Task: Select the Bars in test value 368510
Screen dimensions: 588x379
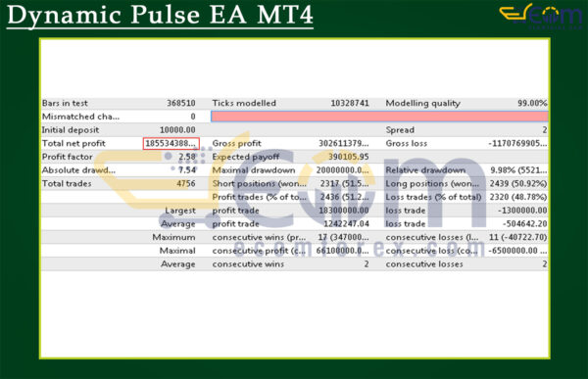Action: click(x=181, y=103)
